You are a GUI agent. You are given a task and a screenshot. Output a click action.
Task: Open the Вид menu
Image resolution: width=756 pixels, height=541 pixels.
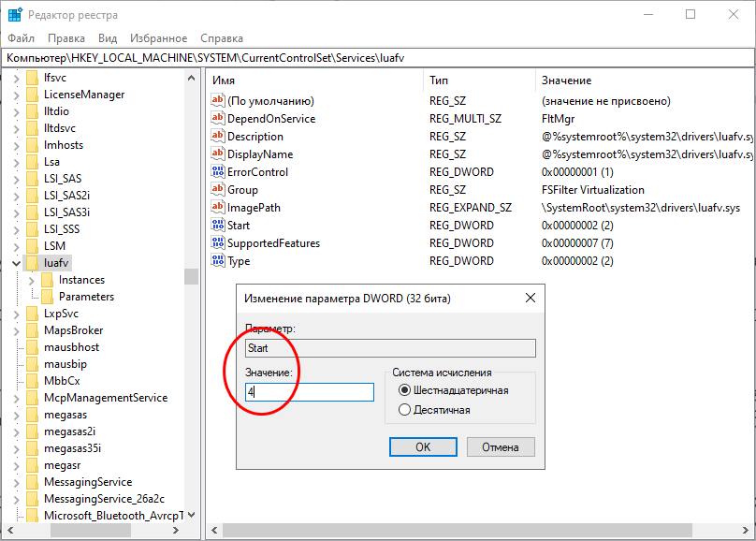tap(108, 38)
